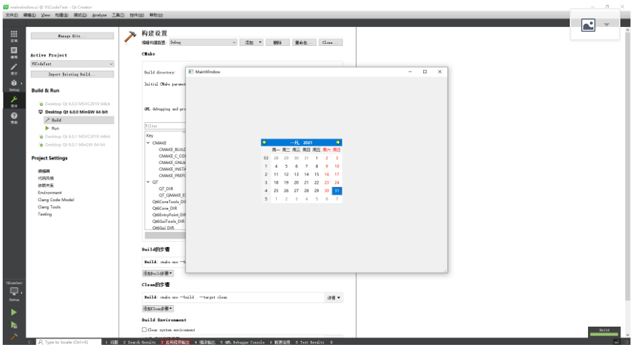Viewport: 644px width, 353px height.
Task: Open the 添加Clean步骤 dropdown
Action: [x=158, y=308]
